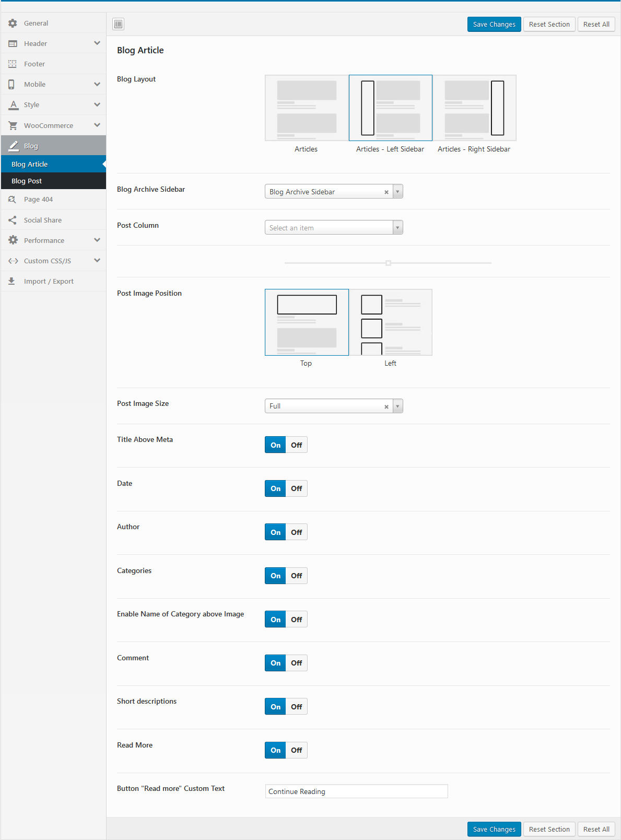Click the Post Column slider handle
Screen dimensions: 621x840
tap(388, 263)
